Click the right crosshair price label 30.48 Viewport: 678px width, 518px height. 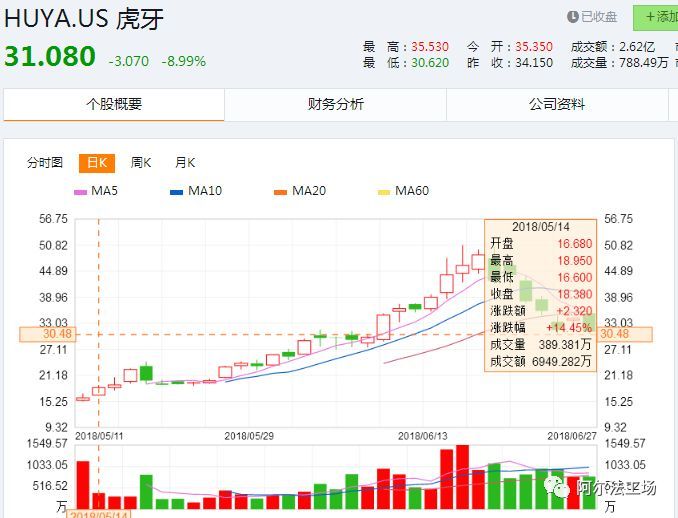point(625,334)
